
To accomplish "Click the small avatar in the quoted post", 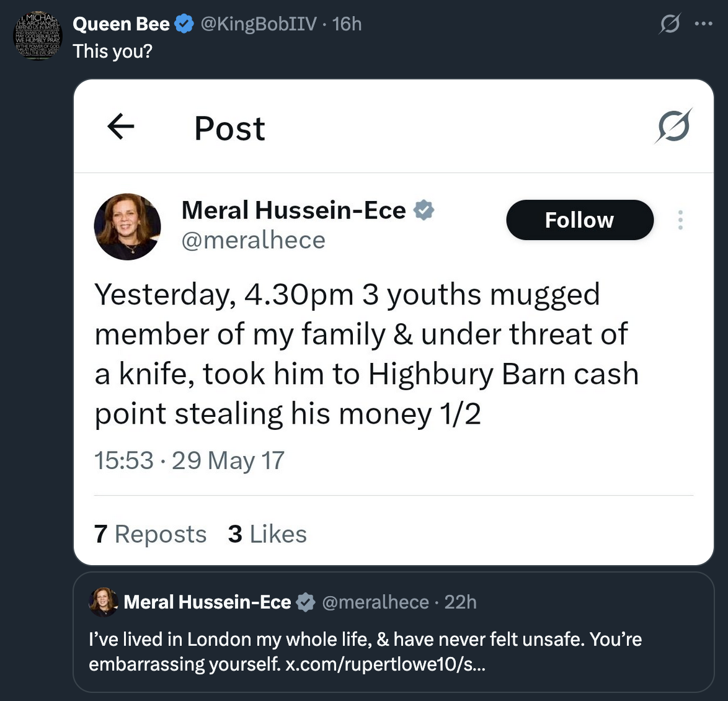I will 103,602.
